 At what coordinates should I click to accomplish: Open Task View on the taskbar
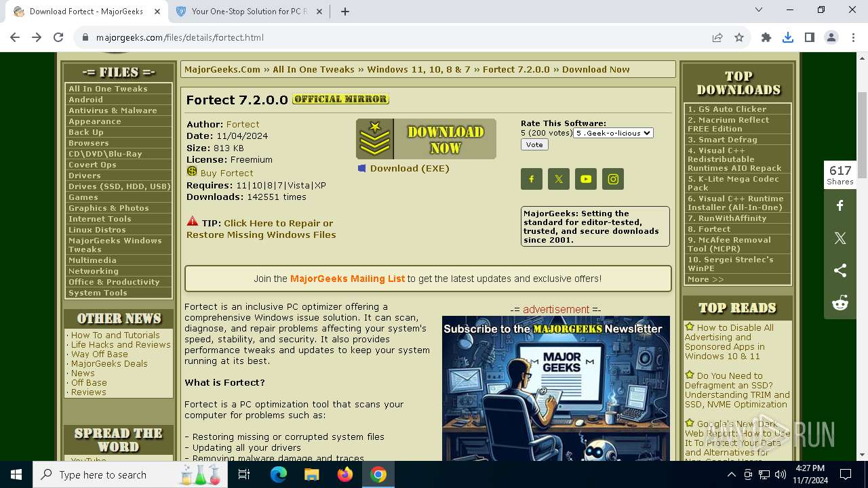[244, 474]
